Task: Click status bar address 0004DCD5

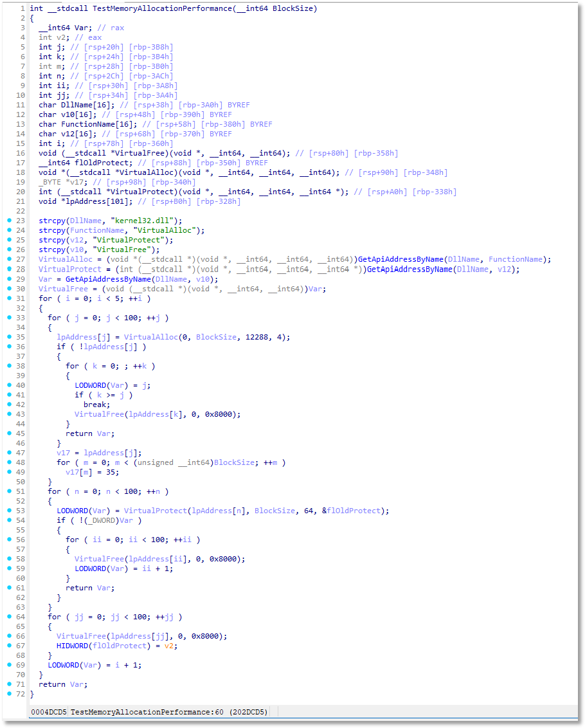Action: pyautogui.click(x=48, y=711)
